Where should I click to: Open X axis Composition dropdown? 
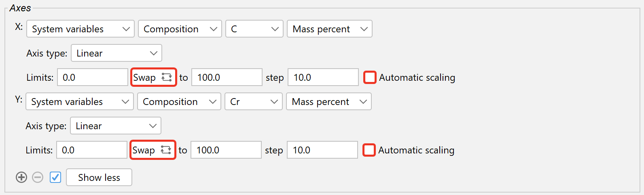click(180, 29)
